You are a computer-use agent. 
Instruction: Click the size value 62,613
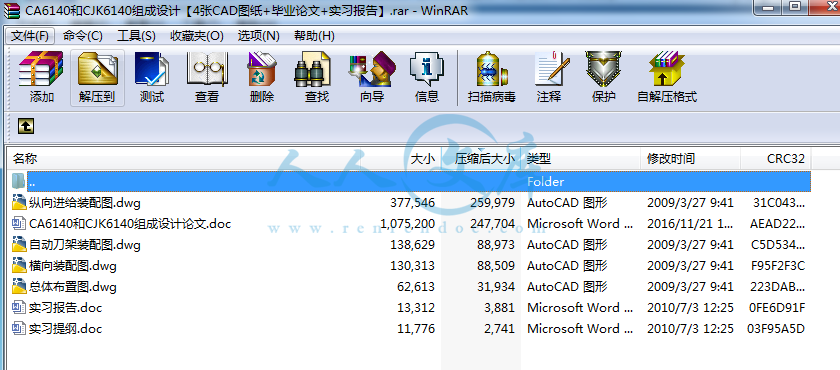tap(416, 287)
